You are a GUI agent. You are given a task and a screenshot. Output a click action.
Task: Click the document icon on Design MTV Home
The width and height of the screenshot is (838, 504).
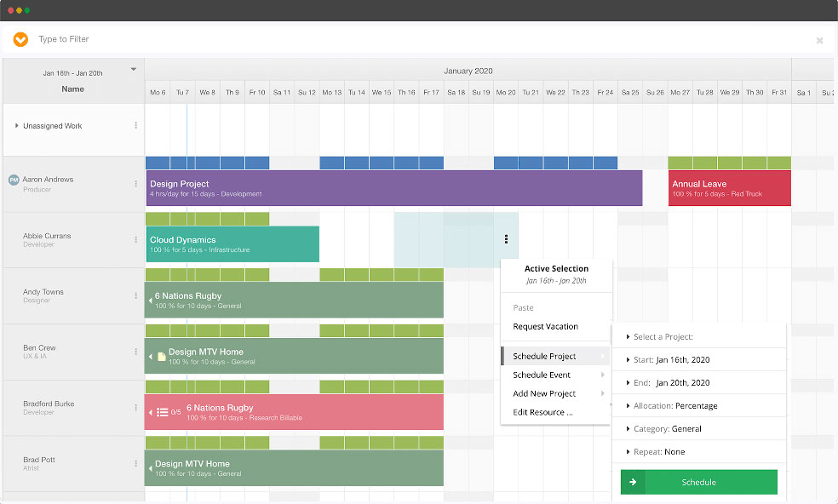(161, 357)
